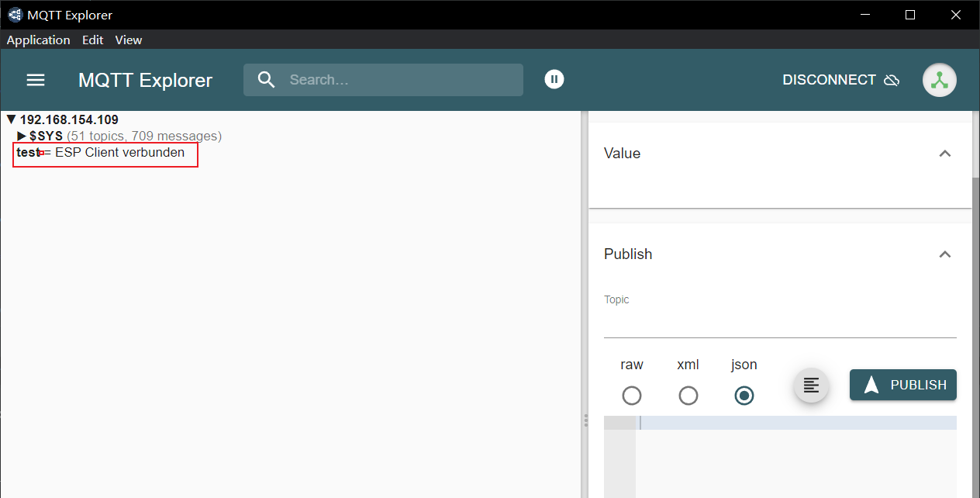Click the PUBLISH button
This screenshot has width=980, height=498.
click(x=902, y=385)
